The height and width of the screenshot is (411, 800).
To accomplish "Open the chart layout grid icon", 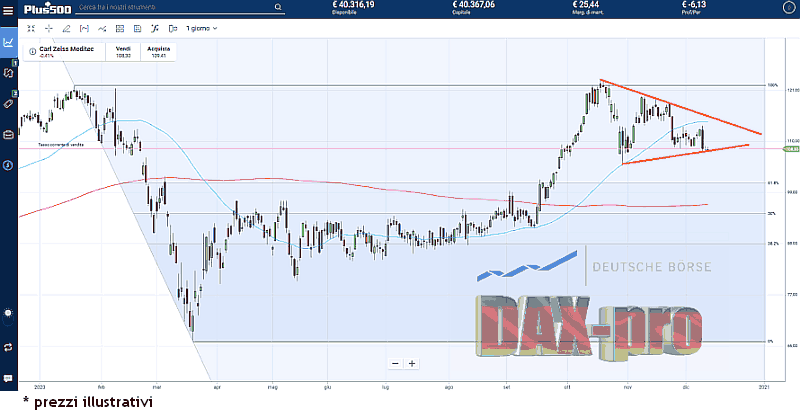I will [x=120, y=29].
